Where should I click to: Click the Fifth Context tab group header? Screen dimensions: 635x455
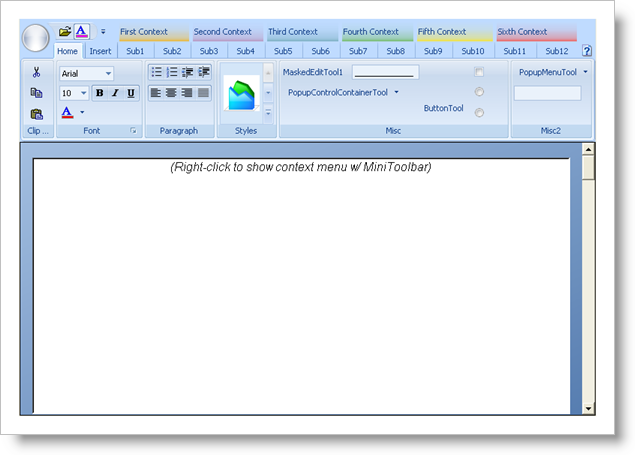click(455, 32)
